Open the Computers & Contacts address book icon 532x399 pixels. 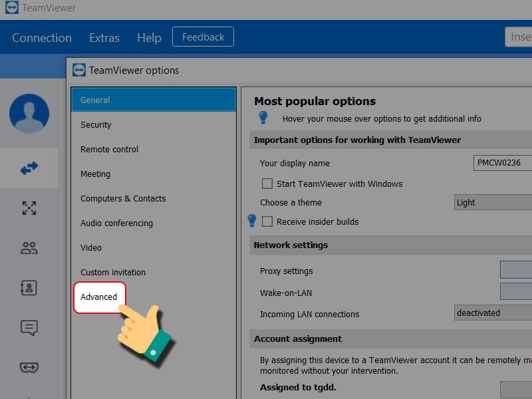(29, 288)
